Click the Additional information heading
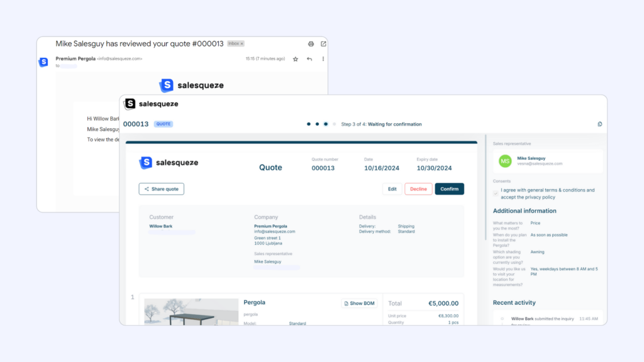Screen dimensions: 644x362 [525, 211]
